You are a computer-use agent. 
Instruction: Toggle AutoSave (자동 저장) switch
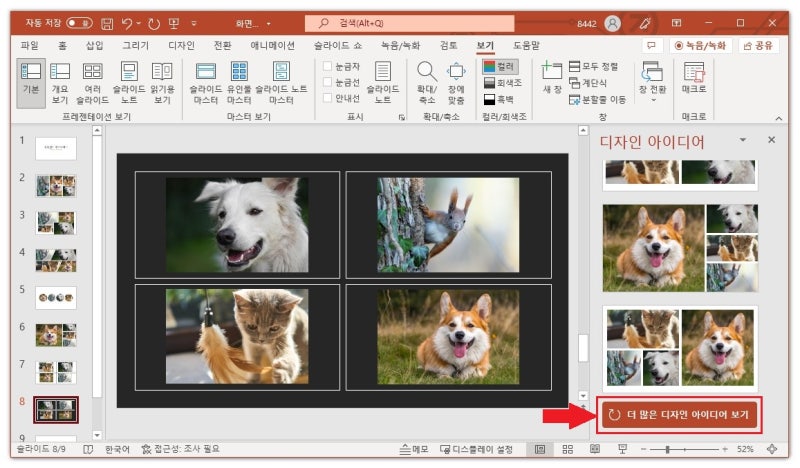[x=80, y=23]
